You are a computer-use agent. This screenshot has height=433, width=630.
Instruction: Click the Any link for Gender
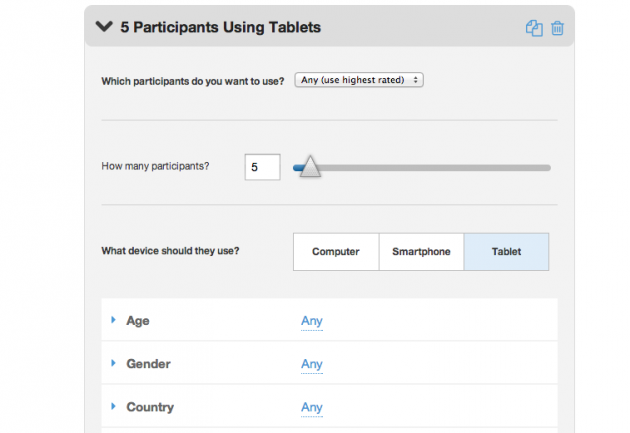(312, 364)
